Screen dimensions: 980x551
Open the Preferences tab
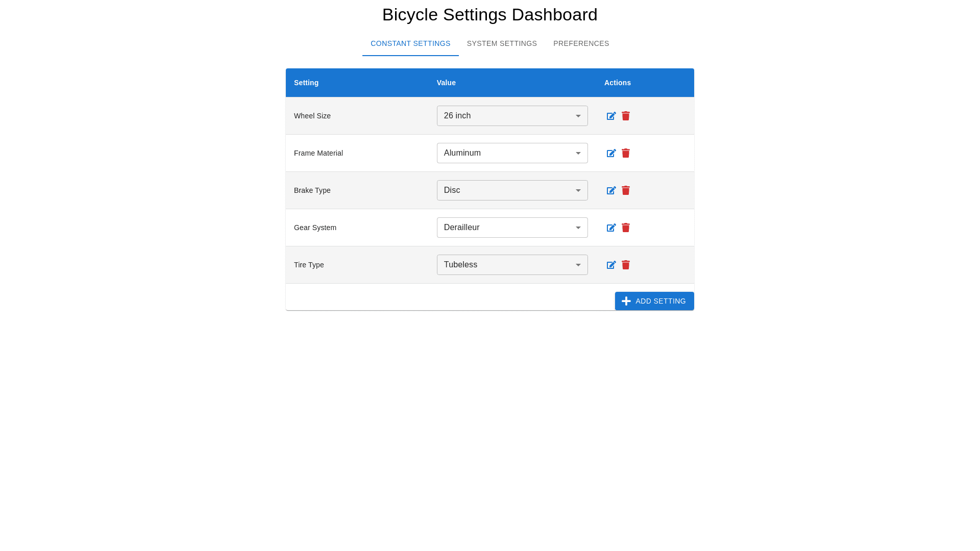click(x=581, y=43)
